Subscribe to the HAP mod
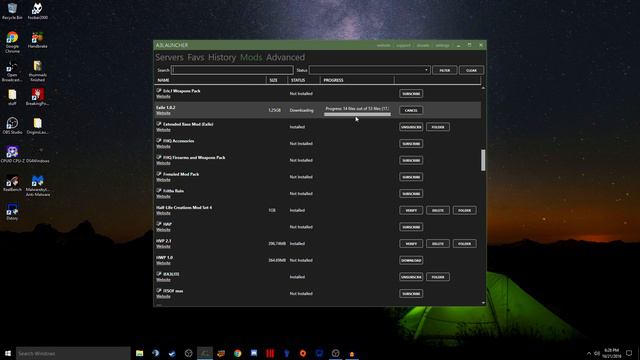This screenshot has width=640, height=360. [x=411, y=227]
